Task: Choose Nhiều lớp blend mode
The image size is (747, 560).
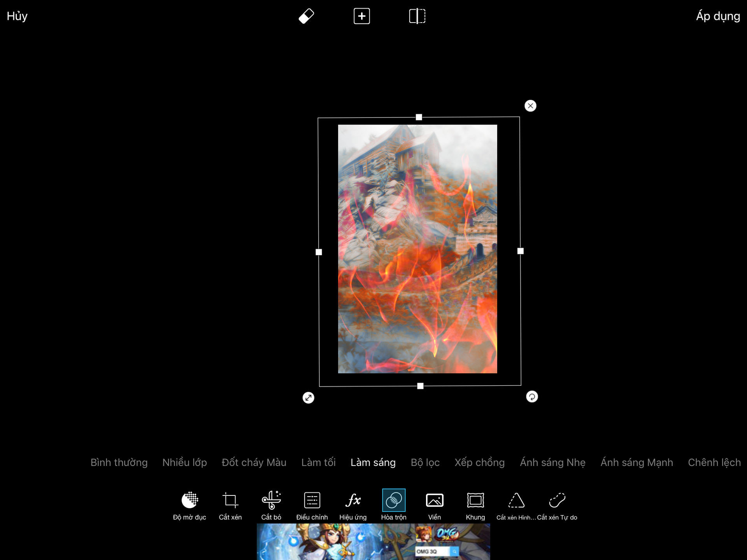Action: point(185,462)
